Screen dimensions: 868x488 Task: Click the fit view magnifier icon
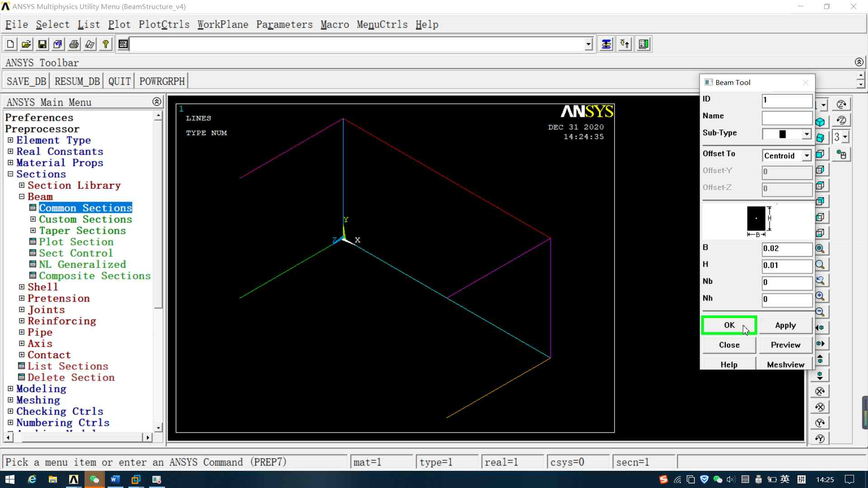pos(820,249)
